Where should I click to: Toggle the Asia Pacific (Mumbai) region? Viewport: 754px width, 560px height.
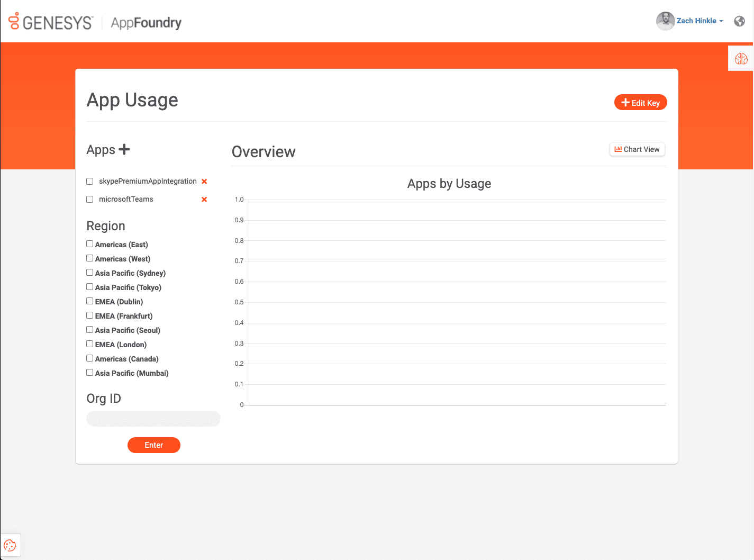point(90,373)
